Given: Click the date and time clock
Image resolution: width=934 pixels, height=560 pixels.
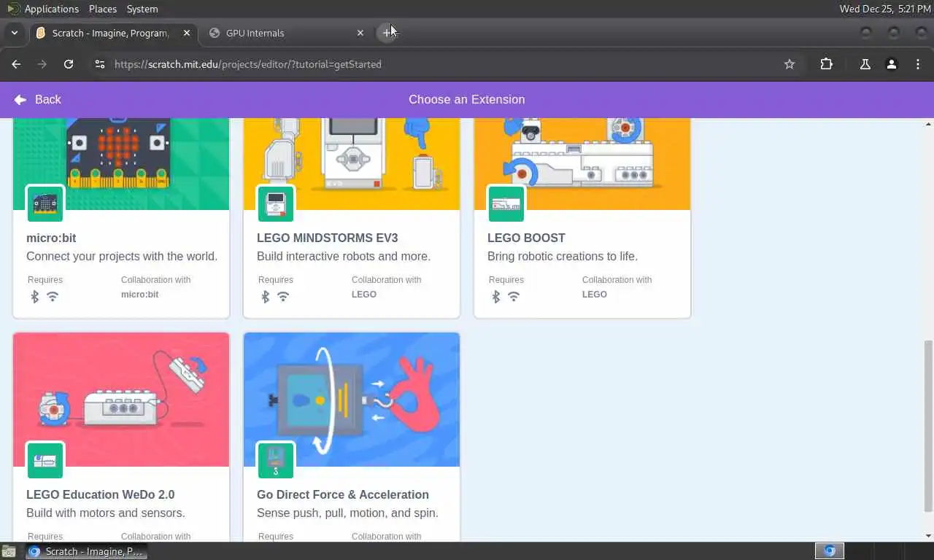Looking at the screenshot, I should [x=885, y=9].
